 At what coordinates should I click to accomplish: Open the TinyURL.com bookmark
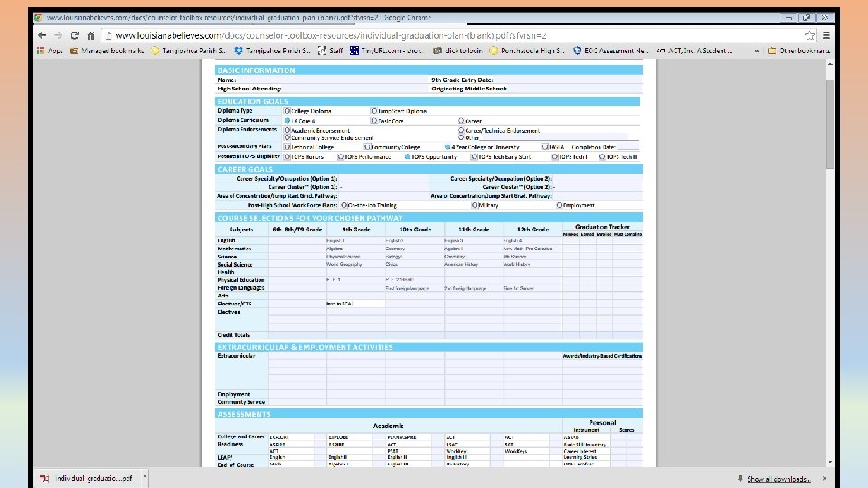pos(386,51)
